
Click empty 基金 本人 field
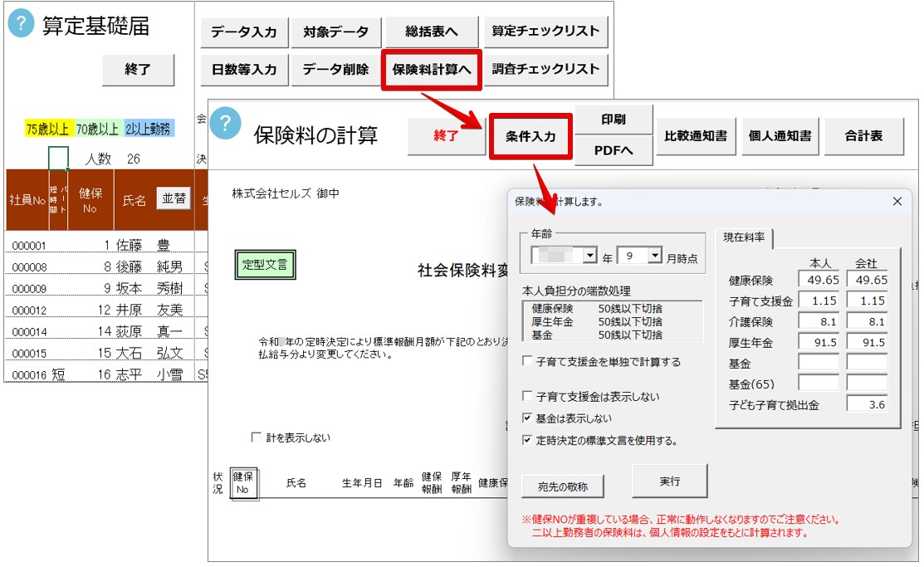click(819, 363)
